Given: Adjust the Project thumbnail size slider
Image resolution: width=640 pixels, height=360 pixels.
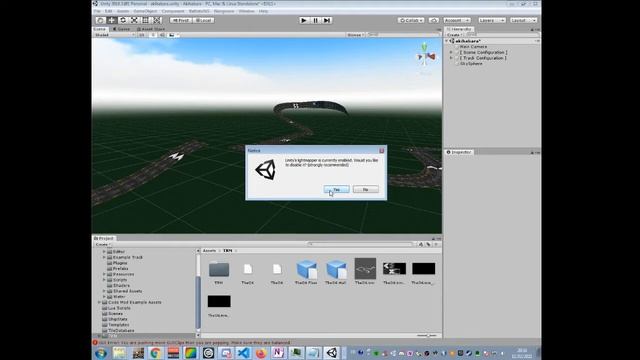Looking at the screenshot, I should [x=427, y=336].
